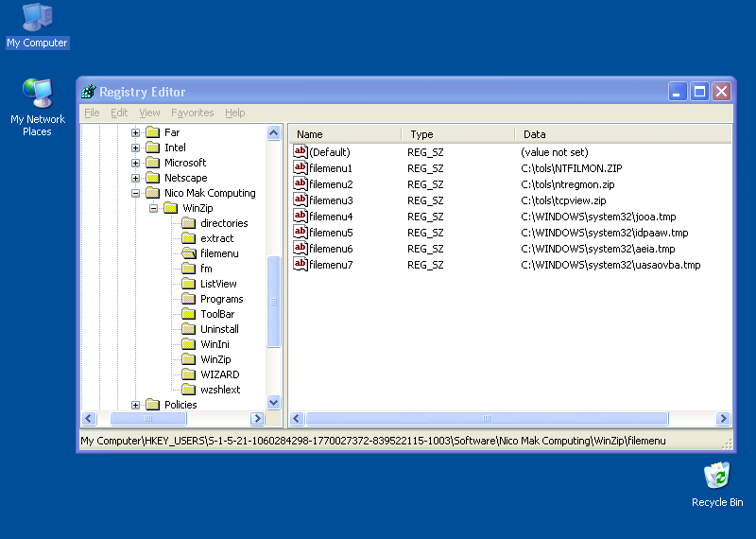Click right arrow of tree horizontal scrollbar
The image size is (756, 539).
coord(257,418)
